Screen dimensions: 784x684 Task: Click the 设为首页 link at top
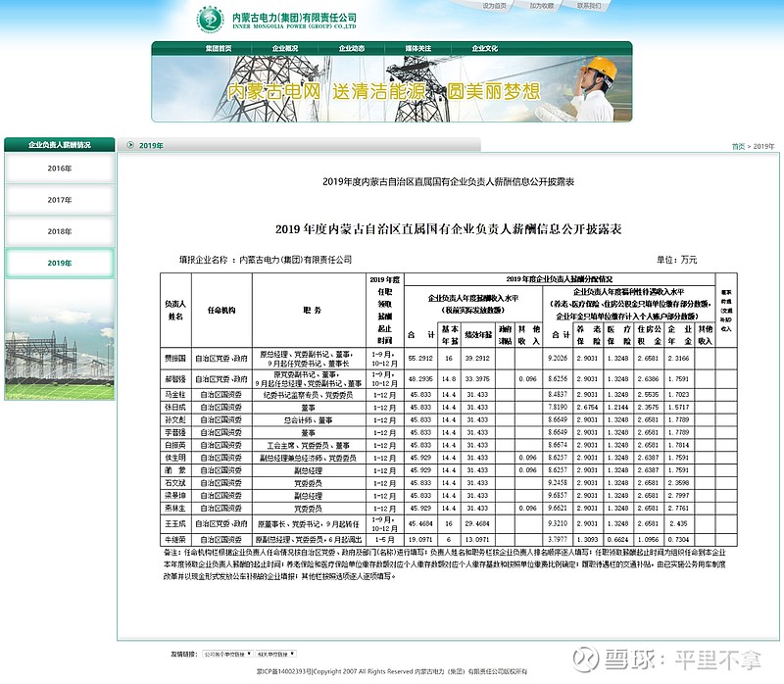pyautogui.click(x=494, y=6)
